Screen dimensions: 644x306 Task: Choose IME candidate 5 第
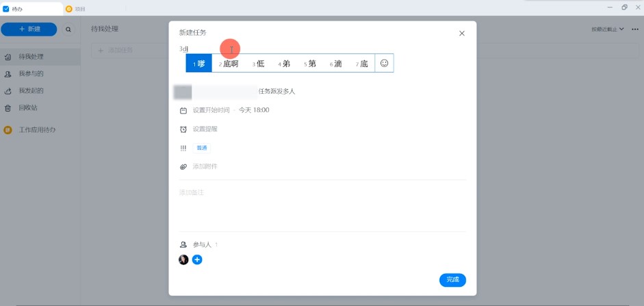[x=309, y=64]
